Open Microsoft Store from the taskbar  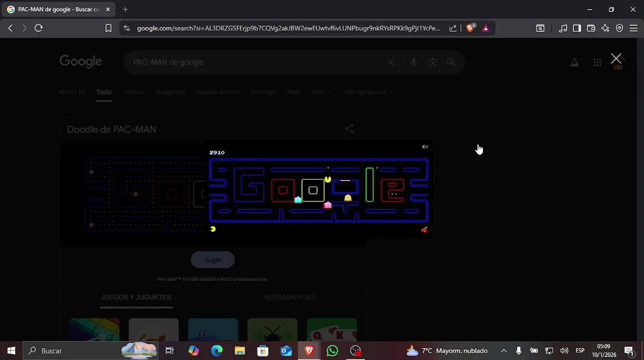click(262, 350)
